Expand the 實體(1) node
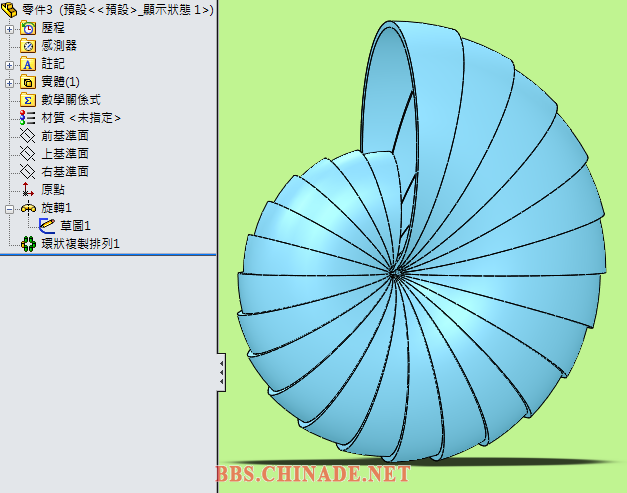 (x=9, y=83)
